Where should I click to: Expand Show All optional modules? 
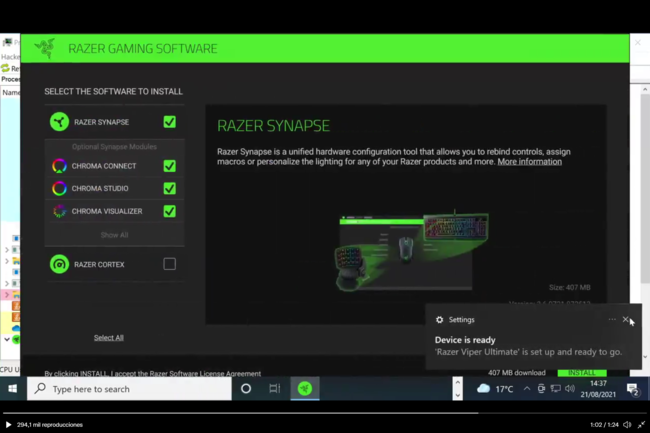114,235
